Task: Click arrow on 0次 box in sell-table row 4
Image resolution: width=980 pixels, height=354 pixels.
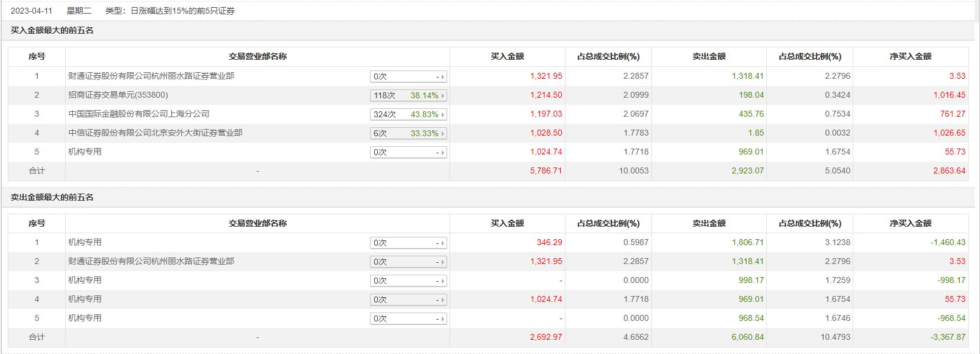Action: [x=442, y=300]
